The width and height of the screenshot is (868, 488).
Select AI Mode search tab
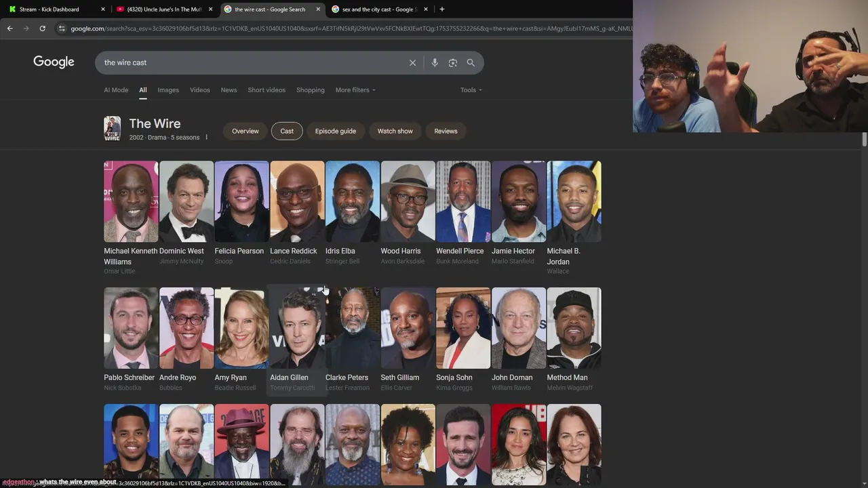(116, 89)
